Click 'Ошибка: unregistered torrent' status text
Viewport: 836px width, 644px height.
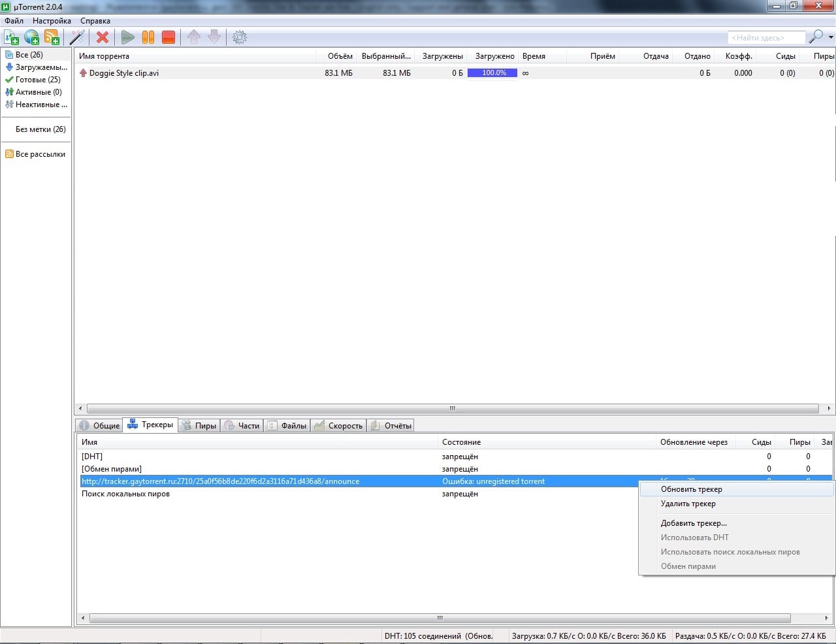493,481
